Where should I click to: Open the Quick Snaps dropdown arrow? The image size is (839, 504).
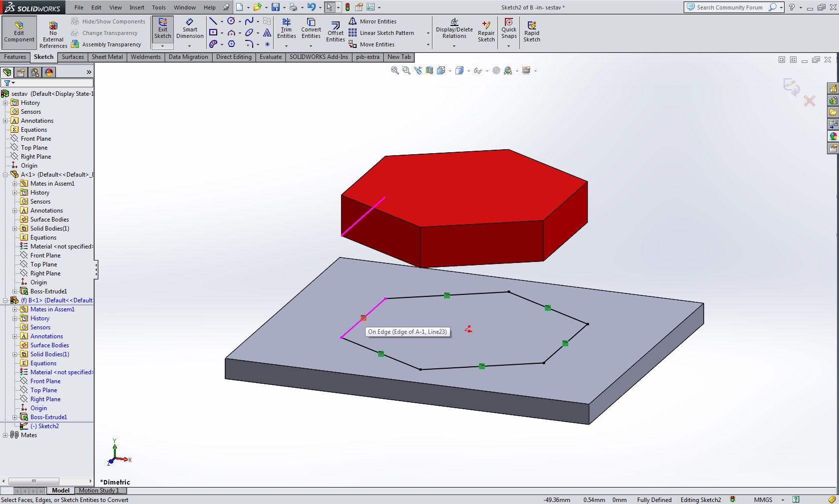(508, 46)
